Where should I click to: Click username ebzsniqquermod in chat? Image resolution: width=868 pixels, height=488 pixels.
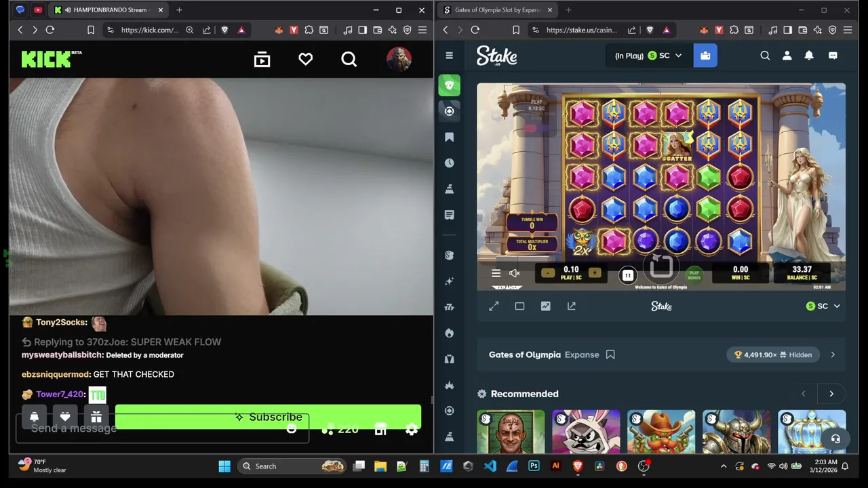[x=56, y=374]
